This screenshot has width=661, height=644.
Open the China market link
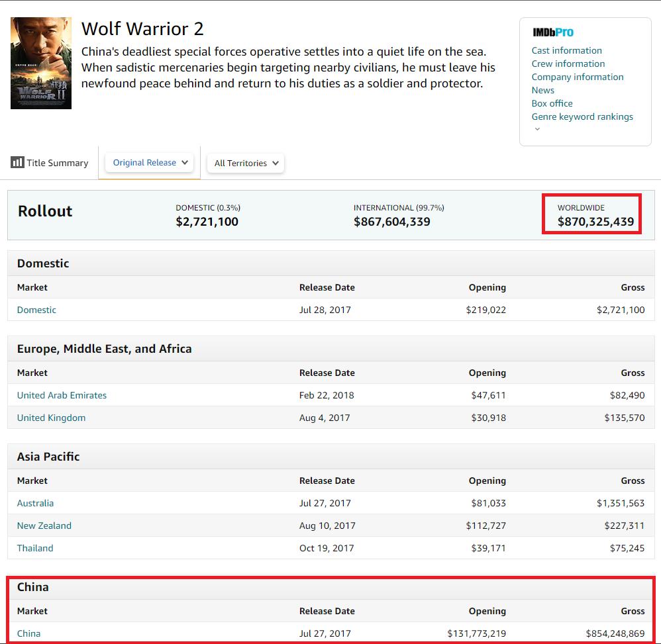(28, 633)
